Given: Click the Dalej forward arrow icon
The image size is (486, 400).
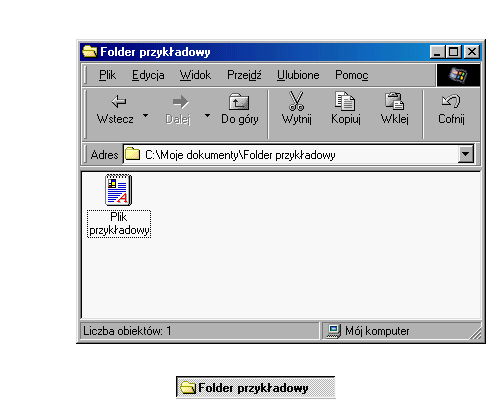Looking at the screenshot, I should click(x=181, y=102).
